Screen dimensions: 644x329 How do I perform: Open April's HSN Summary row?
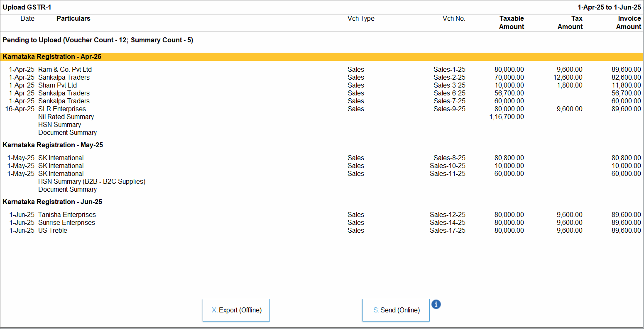point(59,125)
